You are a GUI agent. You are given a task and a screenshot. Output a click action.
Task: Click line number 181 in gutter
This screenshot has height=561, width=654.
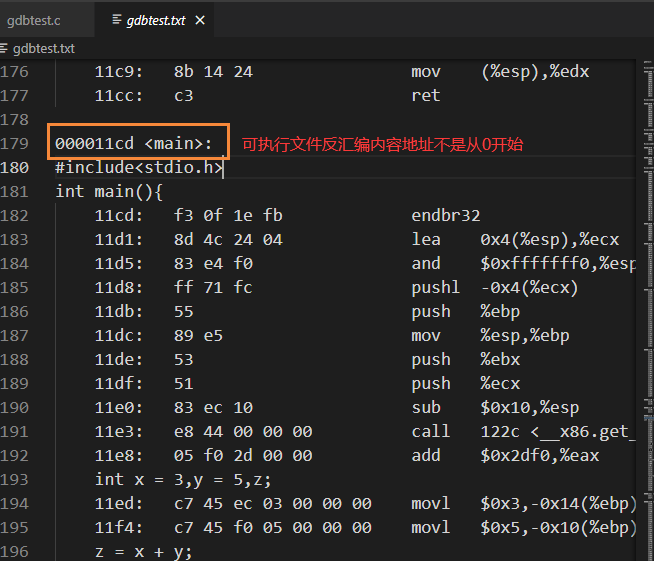(x=15, y=192)
